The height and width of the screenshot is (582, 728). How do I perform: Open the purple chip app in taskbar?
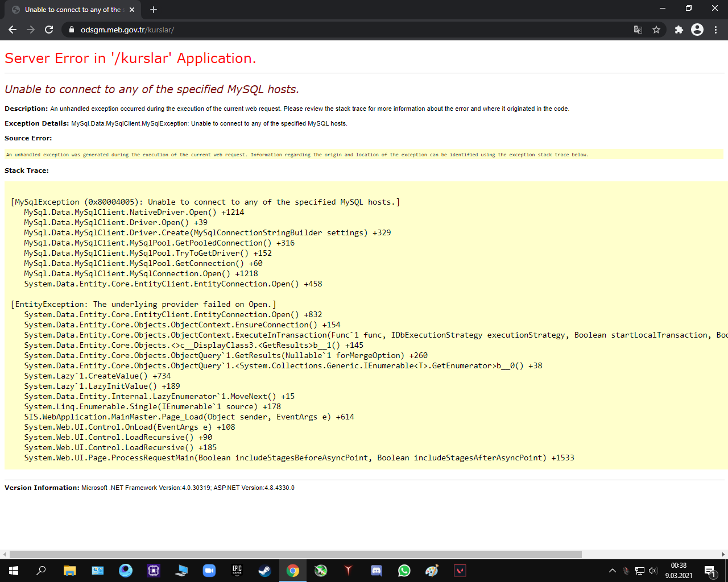[x=154, y=571]
